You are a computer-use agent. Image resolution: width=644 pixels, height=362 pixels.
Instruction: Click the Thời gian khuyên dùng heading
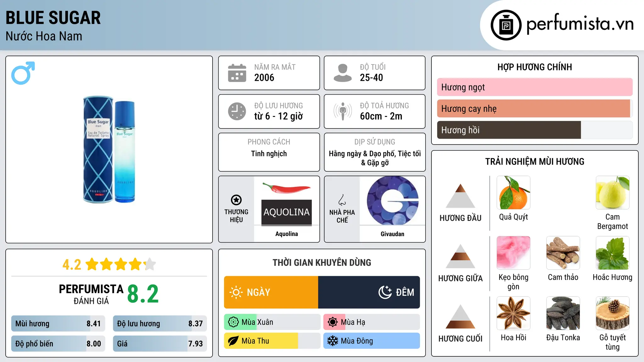point(322,262)
